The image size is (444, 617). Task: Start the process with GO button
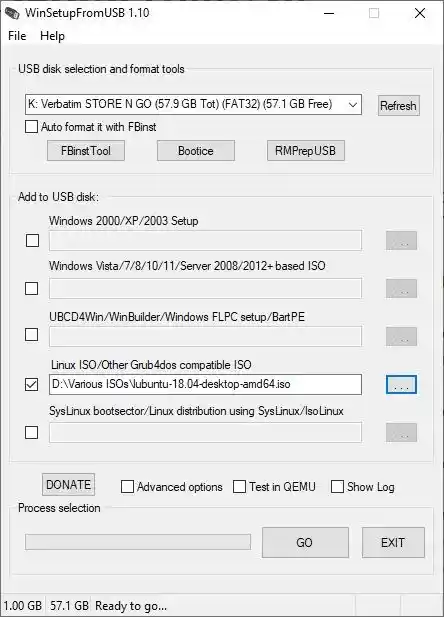click(305, 543)
